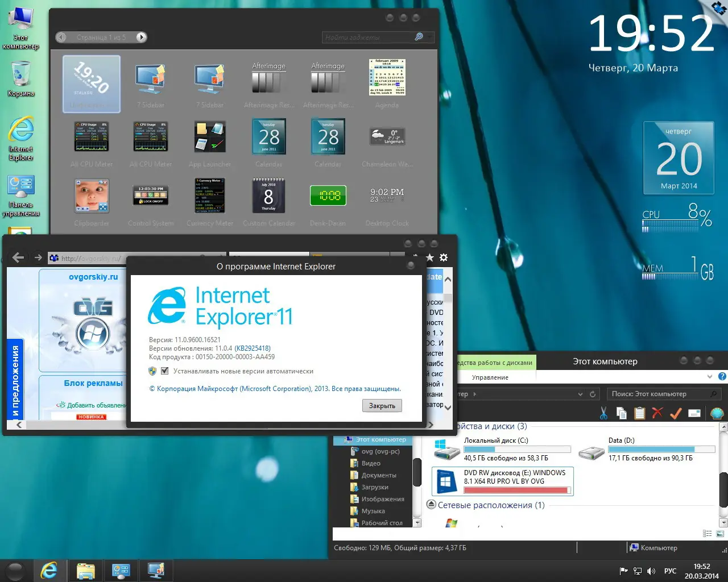
Task: Click the scissors Cut icon in Explorer toolbar
Action: [x=603, y=413]
